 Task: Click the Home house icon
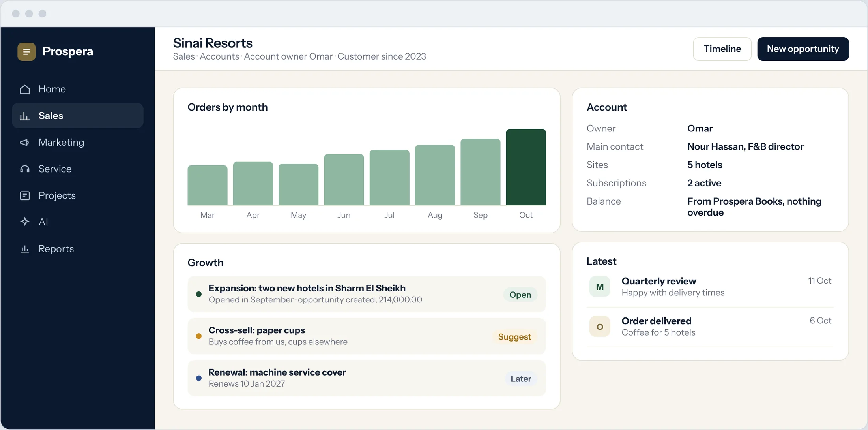[25, 89]
